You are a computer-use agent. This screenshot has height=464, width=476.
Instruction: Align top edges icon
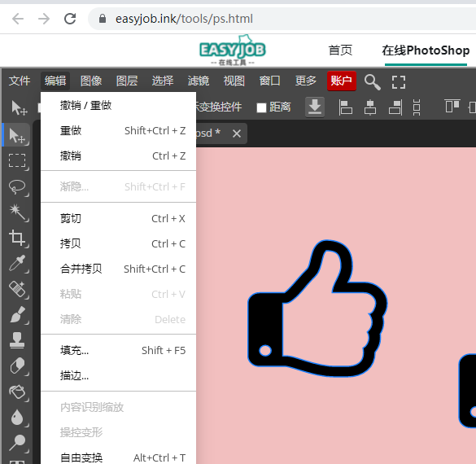(x=452, y=106)
